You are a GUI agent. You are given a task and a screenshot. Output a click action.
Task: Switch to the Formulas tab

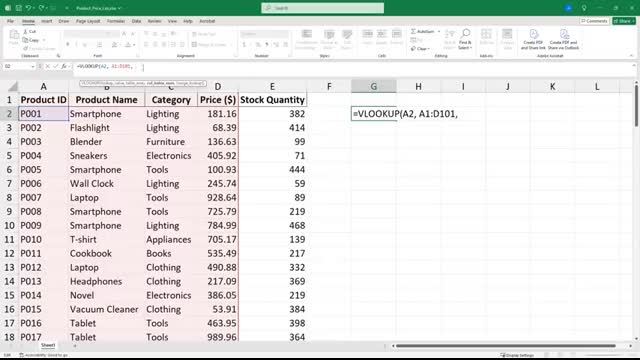(x=116, y=21)
